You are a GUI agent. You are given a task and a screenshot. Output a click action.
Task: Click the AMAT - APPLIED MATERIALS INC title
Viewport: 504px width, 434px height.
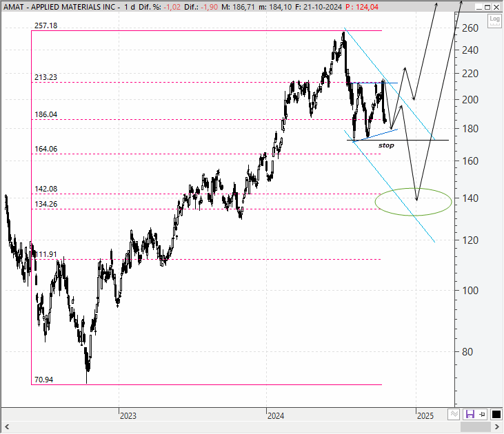pyautogui.click(x=59, y=7)
